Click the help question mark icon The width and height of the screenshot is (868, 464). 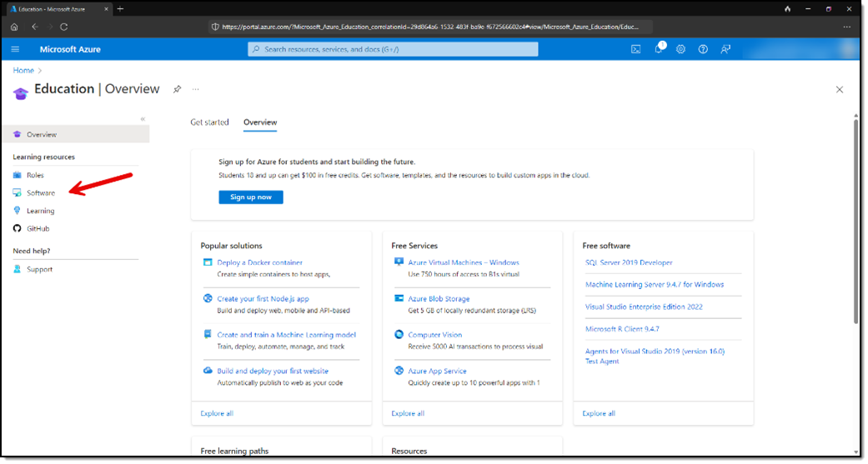coord(703,49)
